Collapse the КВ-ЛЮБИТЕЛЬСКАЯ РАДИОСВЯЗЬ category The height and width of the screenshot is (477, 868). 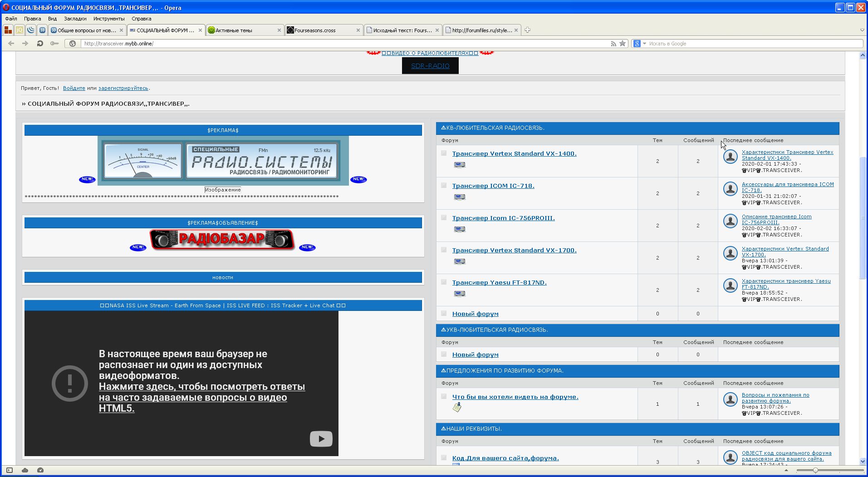443,128
